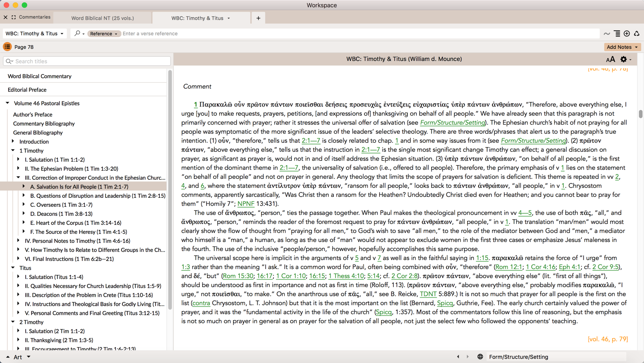Click the verse reference input field
Image resolution: width=644 pixels, height=363 pixels.
click(x=360, y=33)
